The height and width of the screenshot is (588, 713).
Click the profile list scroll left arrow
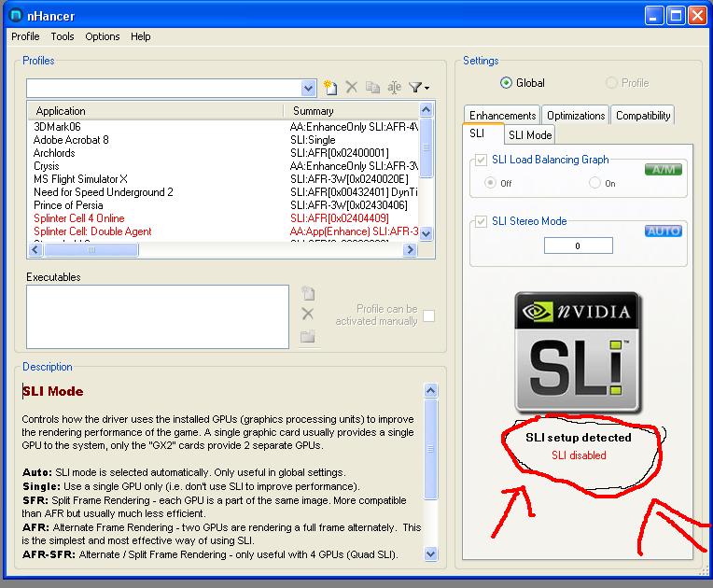[35, 249]
